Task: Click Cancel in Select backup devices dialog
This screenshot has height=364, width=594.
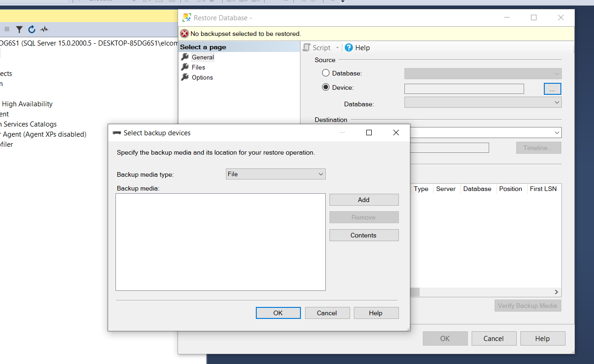Action: [x=327, y=313]
